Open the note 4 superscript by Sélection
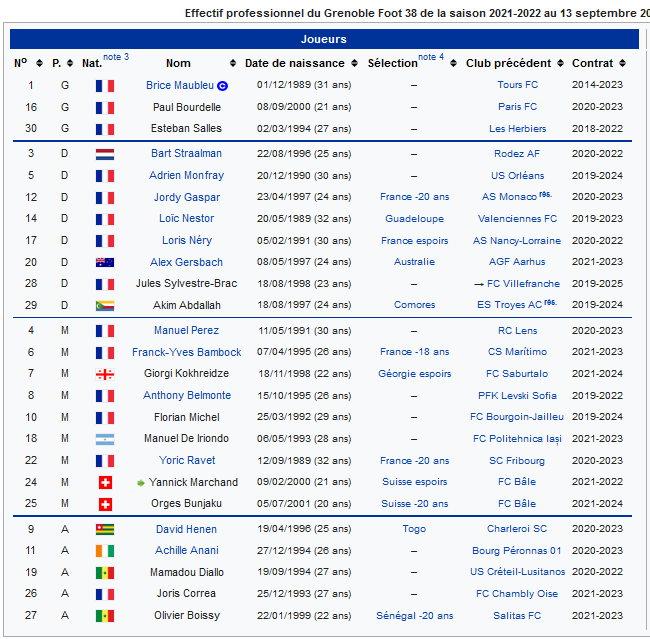650x639 pixels. tap(431, 57)
